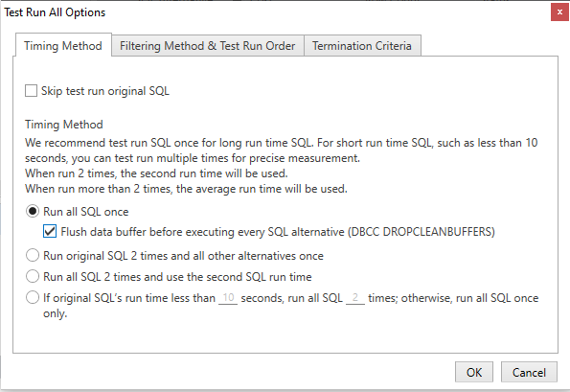
Task: Switch to the Timing Method tab
Action: tap(63, 46)
